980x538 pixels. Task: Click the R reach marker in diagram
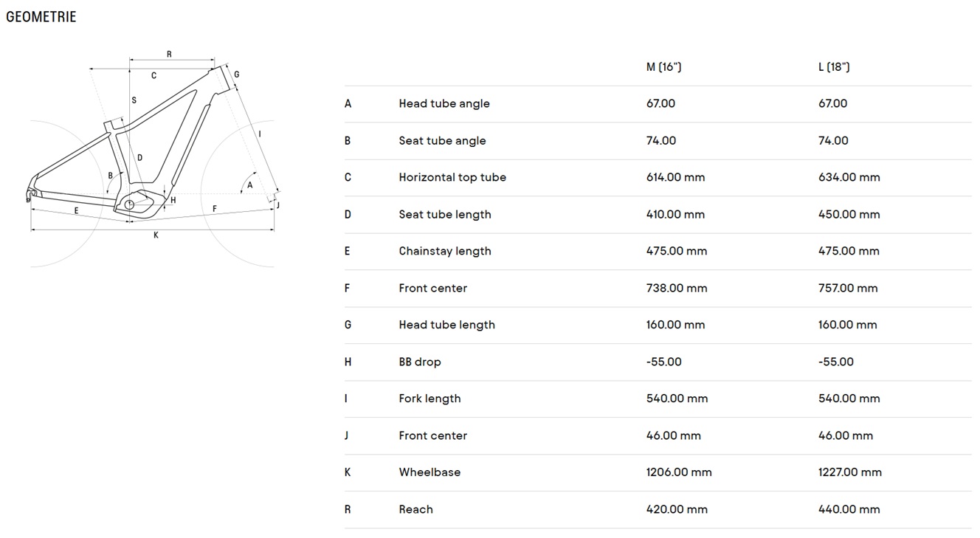169,54
